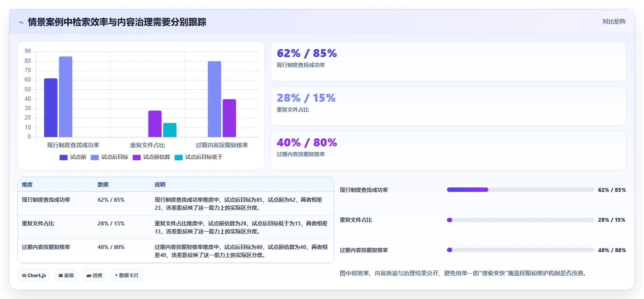The height and width of the screenshot is (299, 644).
Task: Click the dashboard title 情景案例中检索效率与内容治理需要分别跟踪
Action: point(117,22)
